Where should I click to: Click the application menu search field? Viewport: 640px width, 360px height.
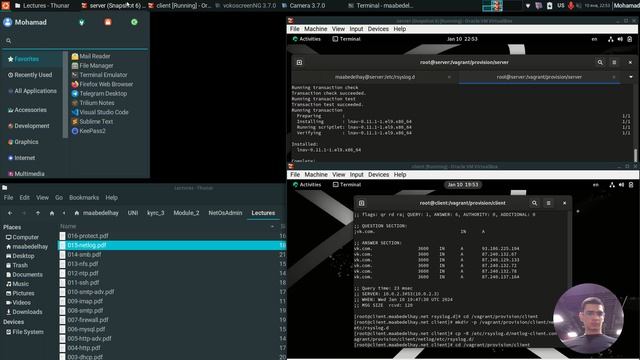coord(75,41)
